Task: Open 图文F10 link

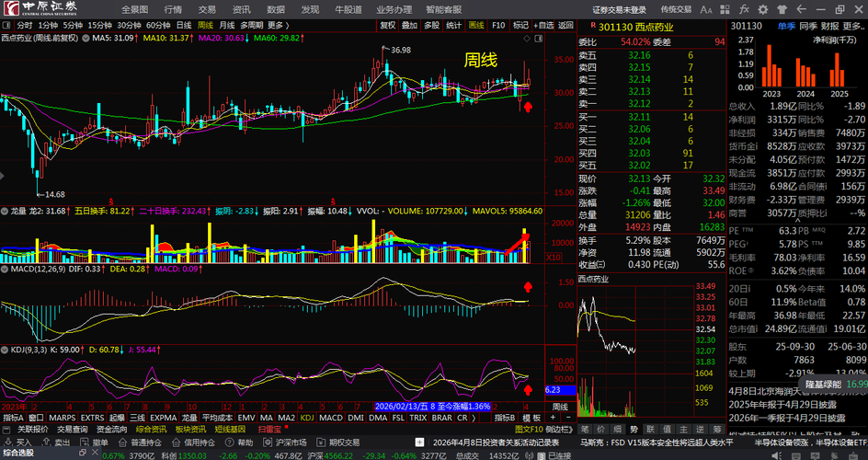Action: [529, 429]
